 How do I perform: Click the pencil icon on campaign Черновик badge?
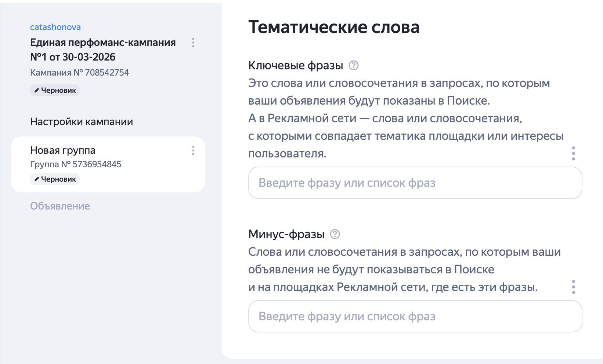click(36, 90)
